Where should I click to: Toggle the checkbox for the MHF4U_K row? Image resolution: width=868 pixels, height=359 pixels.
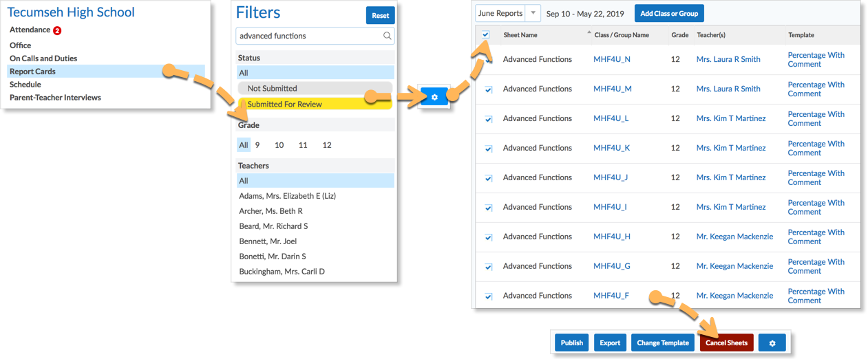point(489,149)
